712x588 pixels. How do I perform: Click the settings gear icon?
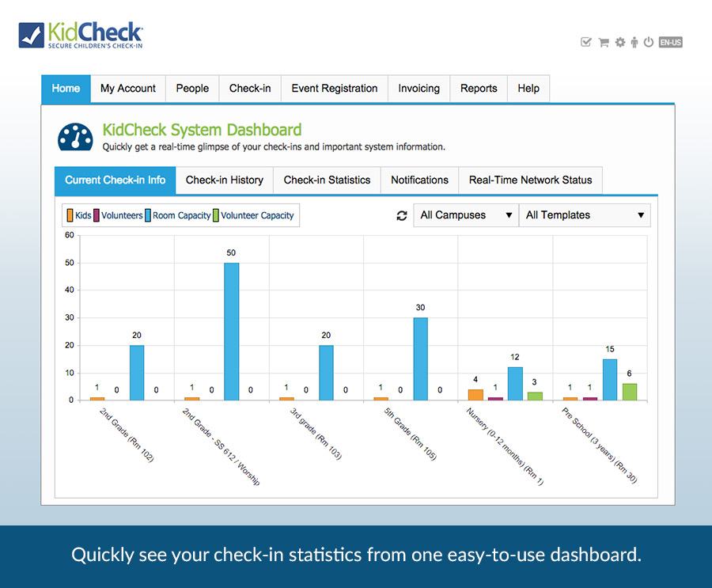[620, 42]
